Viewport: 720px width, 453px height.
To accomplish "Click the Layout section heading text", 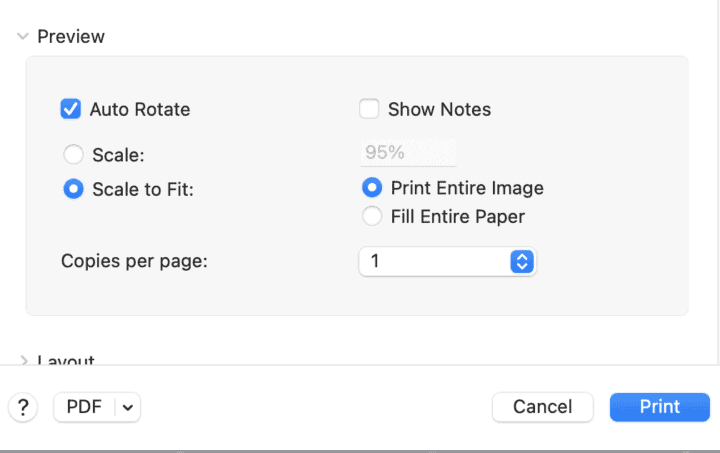I will (x=66, y=360).
